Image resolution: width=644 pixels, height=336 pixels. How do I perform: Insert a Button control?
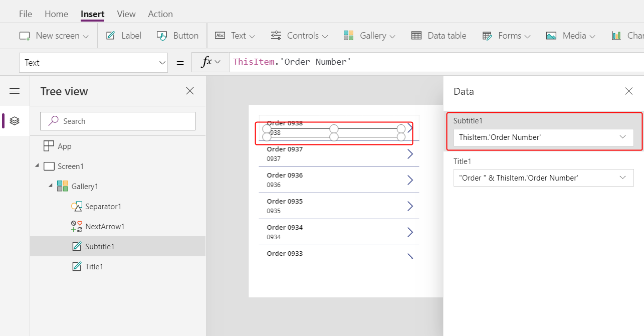coord(177,36)
